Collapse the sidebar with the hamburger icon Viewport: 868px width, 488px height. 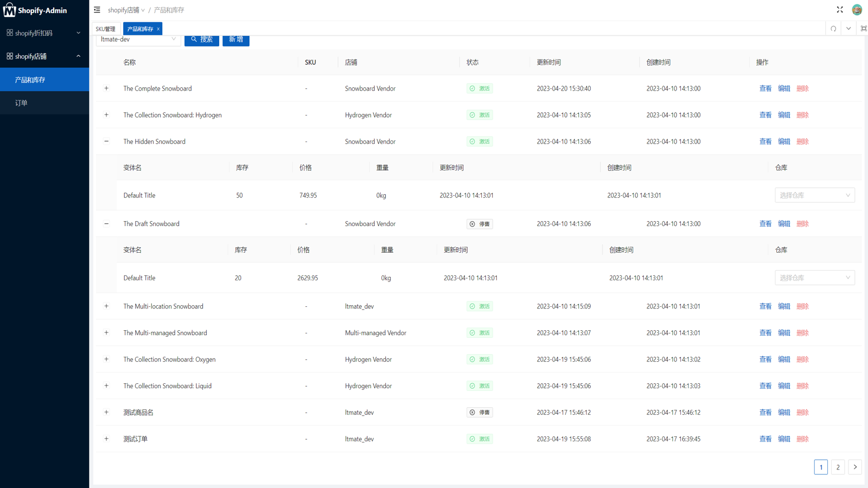pos(97,10)
